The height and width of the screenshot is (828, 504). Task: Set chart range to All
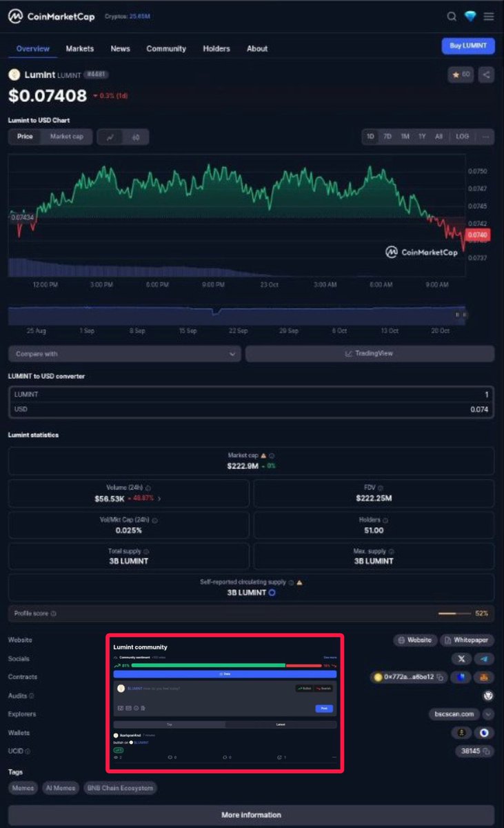(439, 137)
